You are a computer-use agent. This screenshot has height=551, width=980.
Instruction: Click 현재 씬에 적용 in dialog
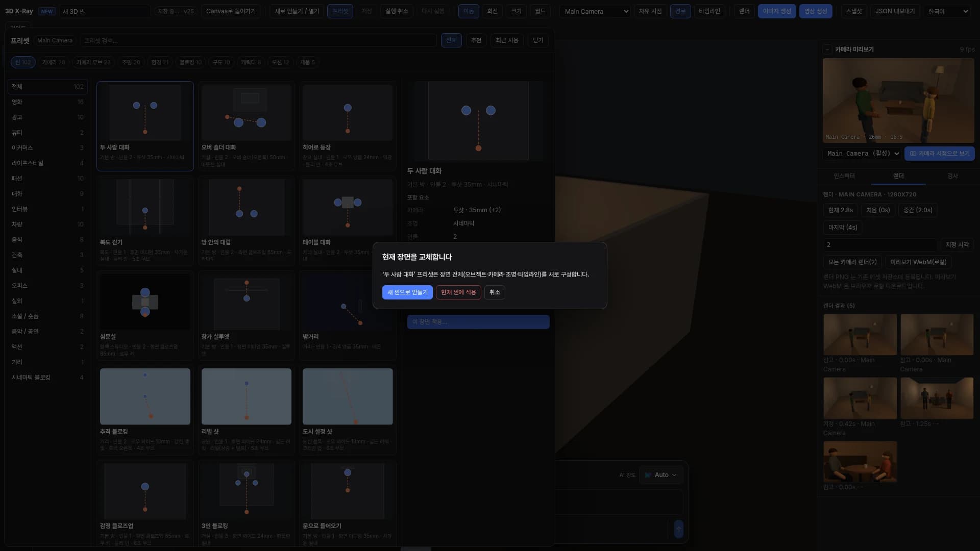(x=458, y=292)
